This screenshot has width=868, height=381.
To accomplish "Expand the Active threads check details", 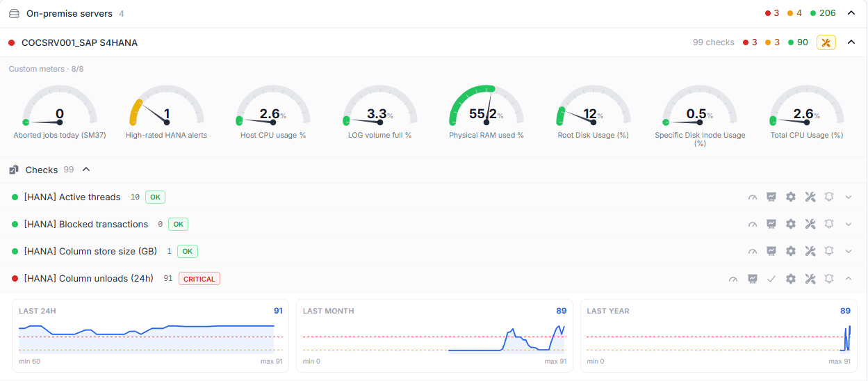I will point(849,197).
